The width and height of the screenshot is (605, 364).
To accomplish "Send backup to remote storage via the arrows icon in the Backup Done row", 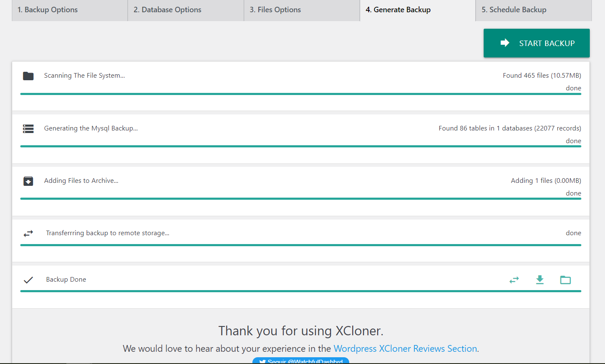I will point(514,280).
